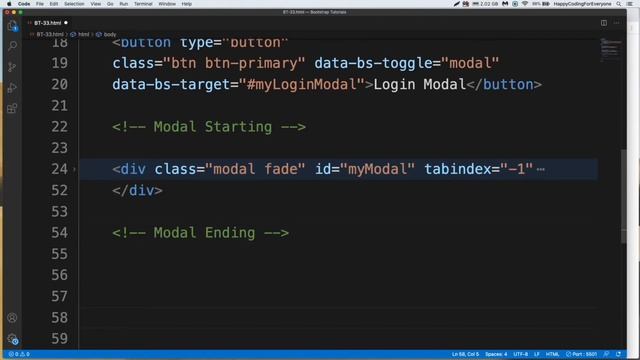The image size is (640, 360).
Task: Open the macOS Spotlight search icon
Action: (x=619, y=4)
